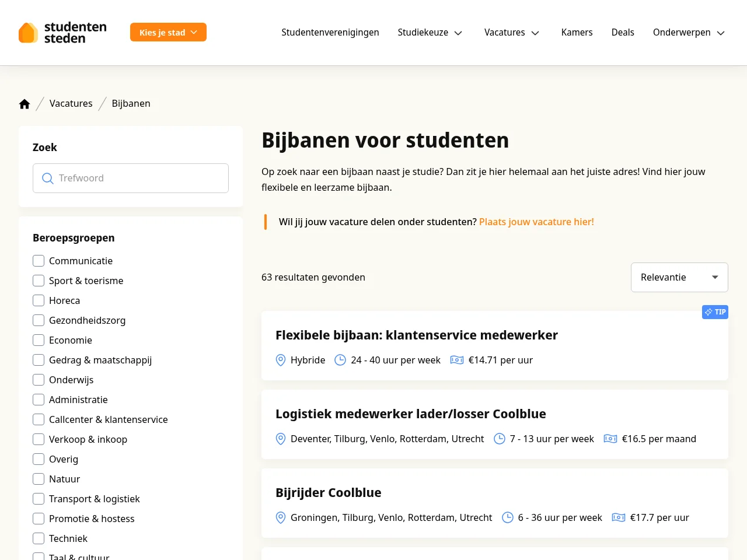This screenshot has height=560, width=747.
Task: Open the Relevantie sort dropdown
Action: pyautogui.click(x=679, y=278)
